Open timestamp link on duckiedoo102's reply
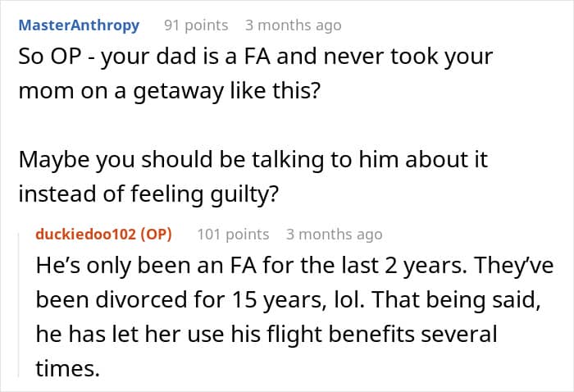The image size is (574, 392). click(335, 235)
